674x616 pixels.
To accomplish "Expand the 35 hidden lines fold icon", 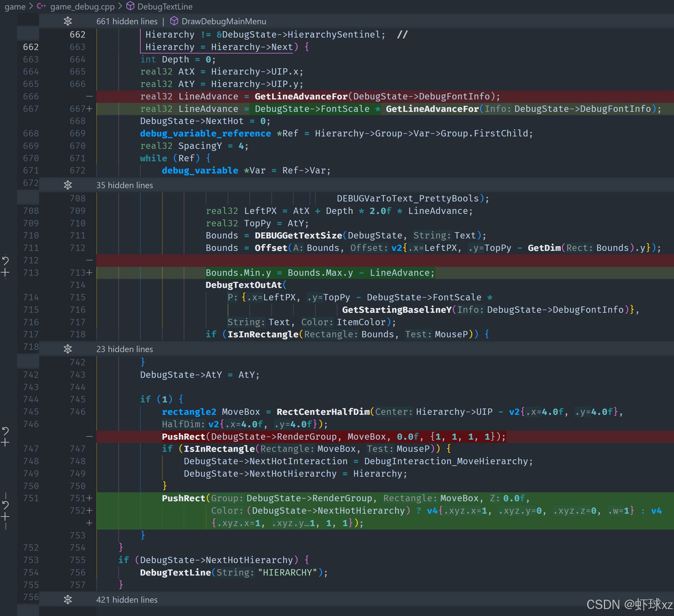I will (x=68, y=185).
